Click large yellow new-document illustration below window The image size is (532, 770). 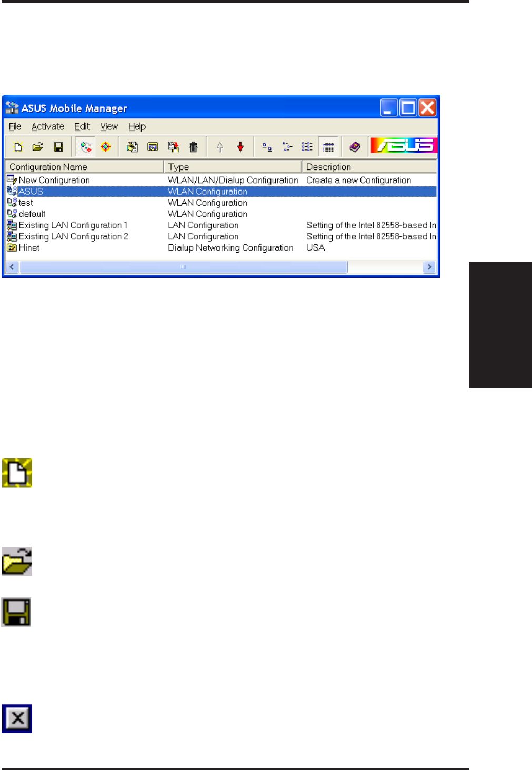pos(17,473)
